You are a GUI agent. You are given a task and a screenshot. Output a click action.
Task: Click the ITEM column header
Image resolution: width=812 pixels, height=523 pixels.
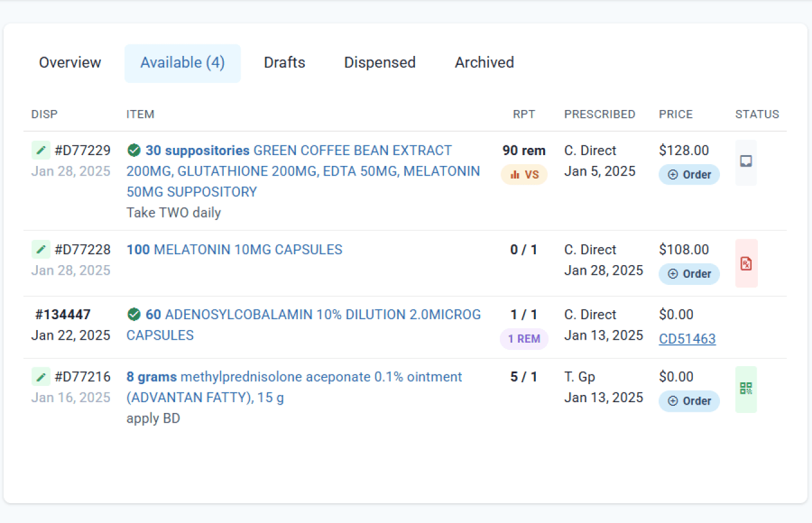(x=140, y=114)
